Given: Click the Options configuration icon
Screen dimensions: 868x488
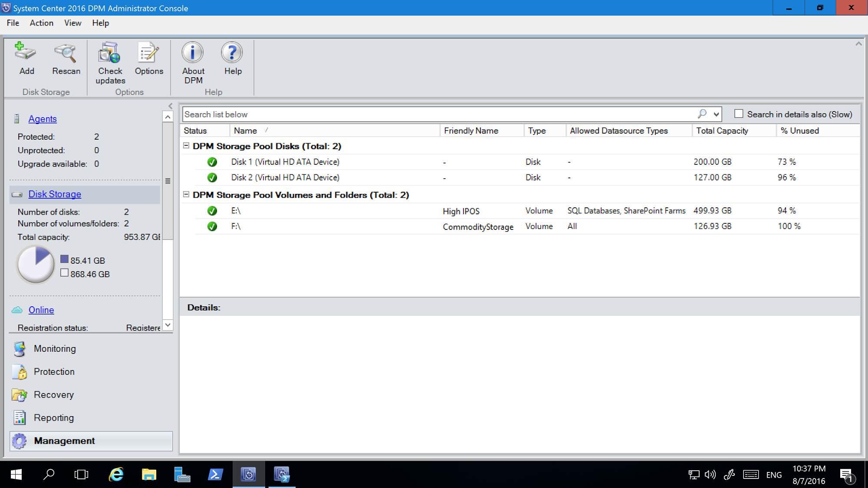Looking at the screenshot, I should [x=148, y=59].
